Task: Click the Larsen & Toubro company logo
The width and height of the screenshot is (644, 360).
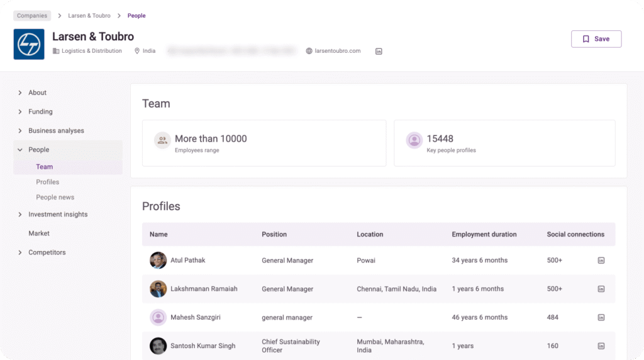Action: click(29, 44)
